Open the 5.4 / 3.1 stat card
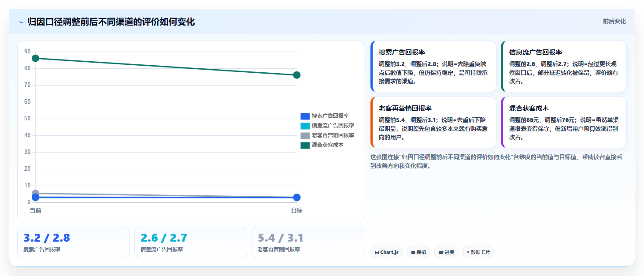 [308, 242]
